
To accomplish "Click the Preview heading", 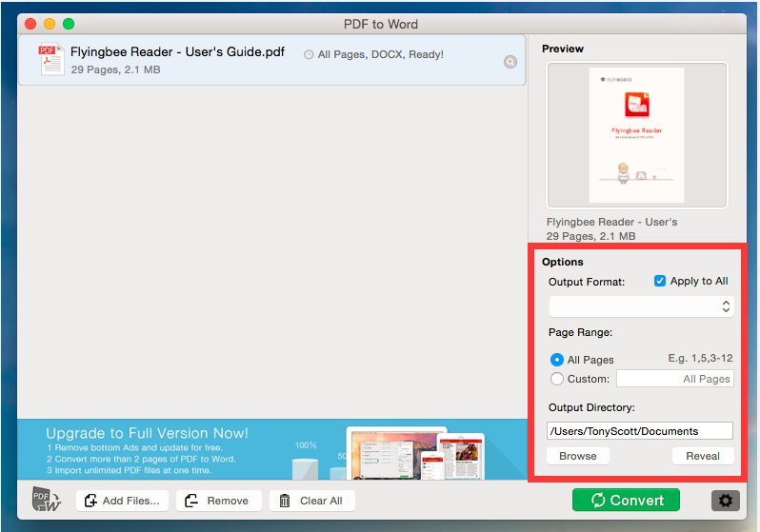I will click(563, 49).
